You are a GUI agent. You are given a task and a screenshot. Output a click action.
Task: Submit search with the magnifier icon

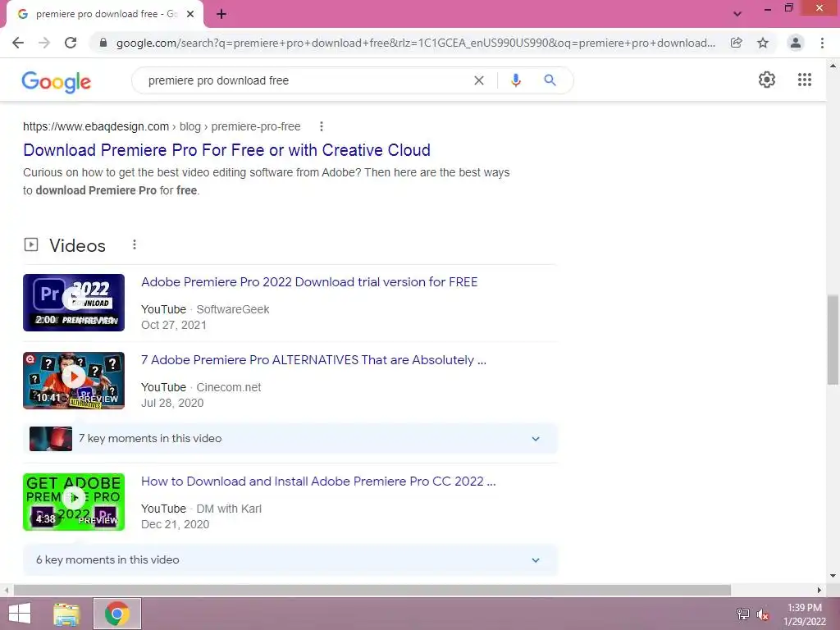pyautogui.click(x=550, y=80)
